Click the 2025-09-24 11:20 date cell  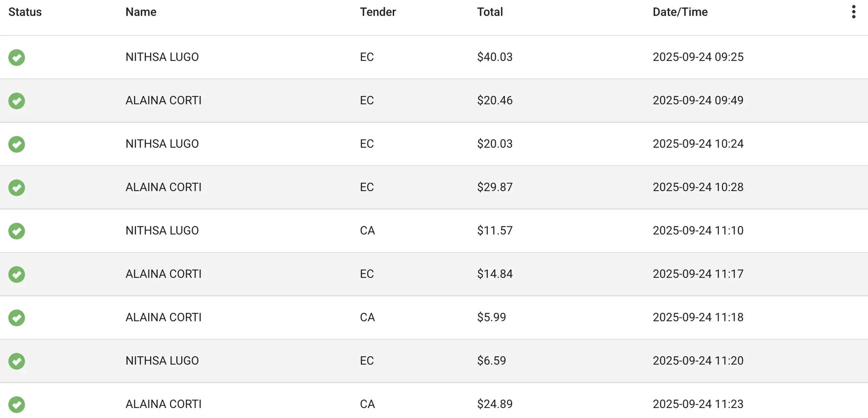pyautogui.click(x=698, y=361)
